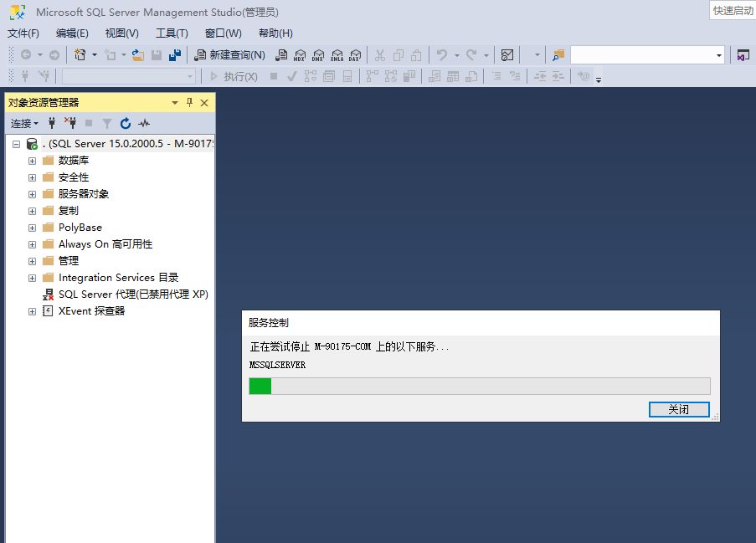The width and height of the screenshot is (756, 543).
Task: Open the 编辑(E) menu
Action: (x=72, y=33)
